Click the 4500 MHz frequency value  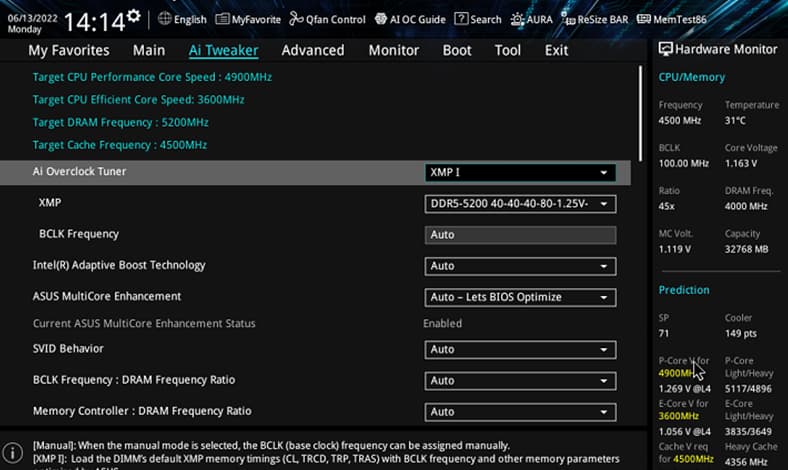coord(679,120)
